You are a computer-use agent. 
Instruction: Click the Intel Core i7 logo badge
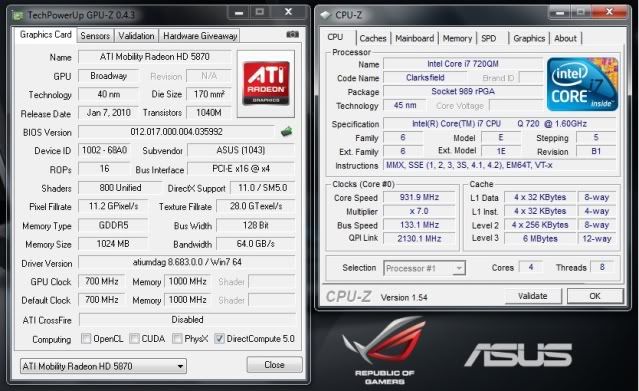[582, 84]
